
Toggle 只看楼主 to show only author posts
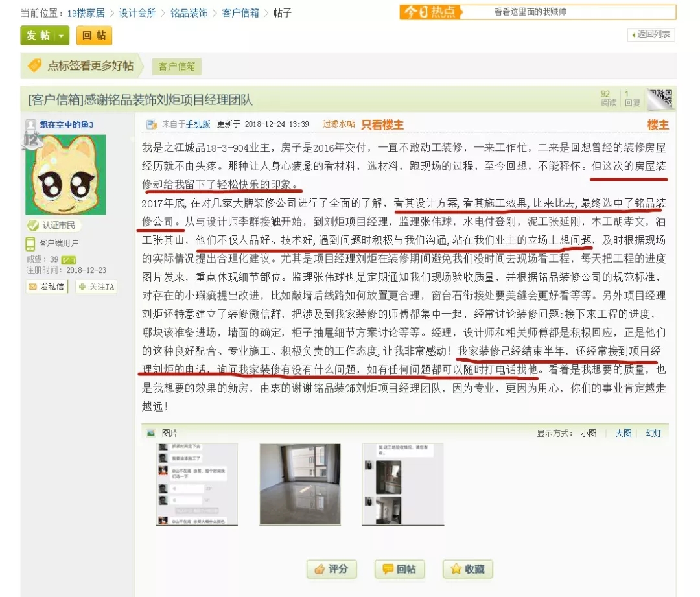382,124
